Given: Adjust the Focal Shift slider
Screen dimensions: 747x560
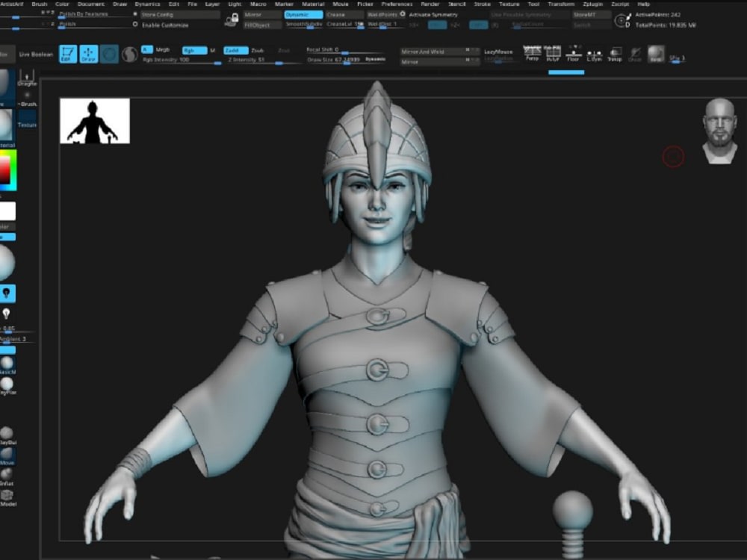Looking at the screenshot, I should (x=346, y=50).
